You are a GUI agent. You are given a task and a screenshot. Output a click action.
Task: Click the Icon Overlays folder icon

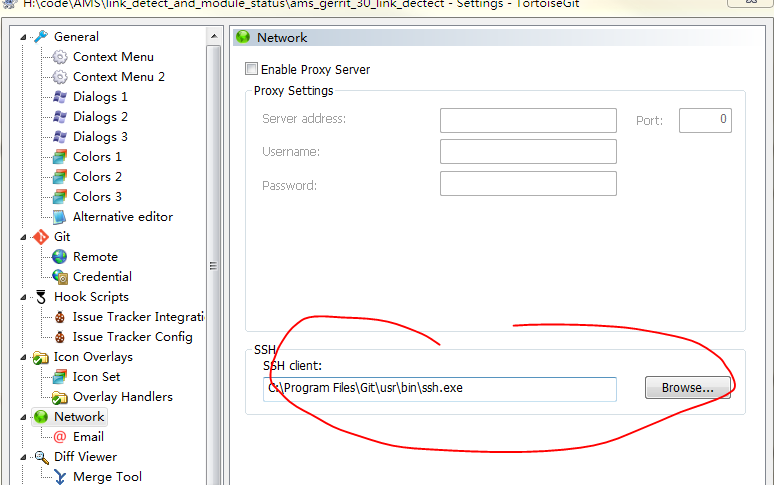pyautogui.click(x=41, y=357)
